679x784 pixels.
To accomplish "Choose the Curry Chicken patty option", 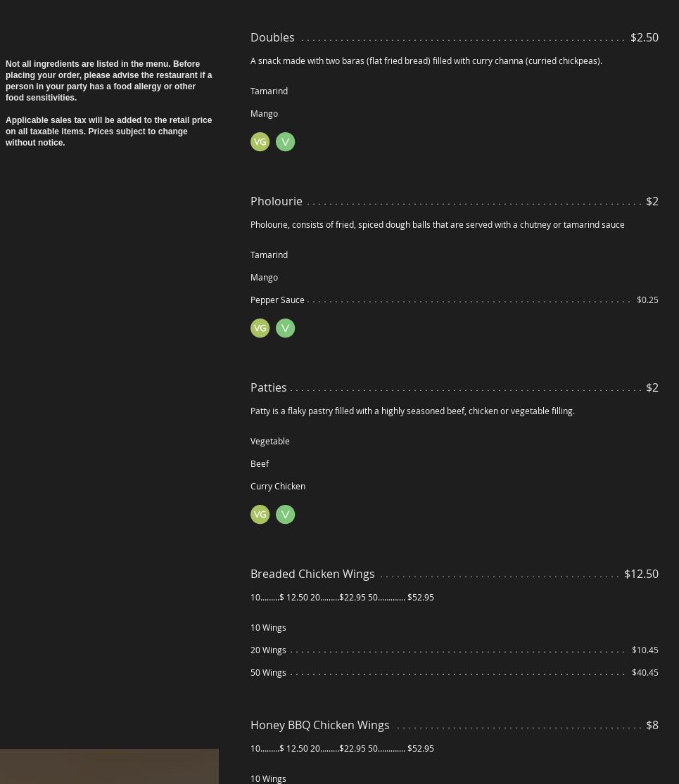I will click(x=278, y=487).
